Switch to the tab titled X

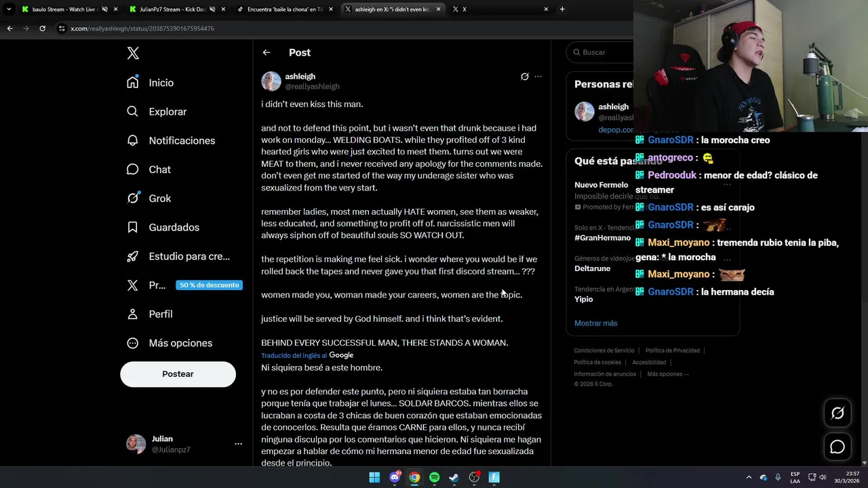tap(500, 9)
